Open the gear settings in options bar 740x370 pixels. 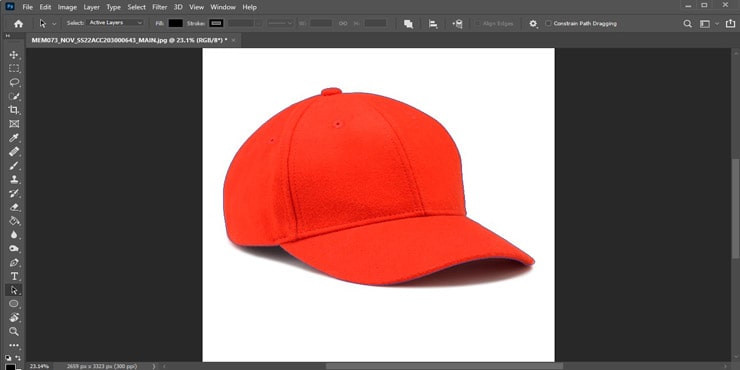(x=533, y=24)
